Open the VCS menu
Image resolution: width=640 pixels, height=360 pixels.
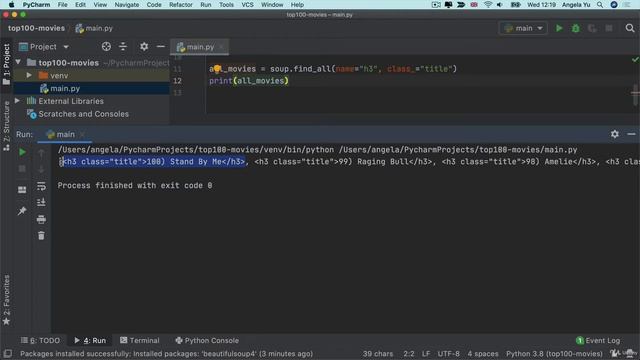[x=247, y=5]
